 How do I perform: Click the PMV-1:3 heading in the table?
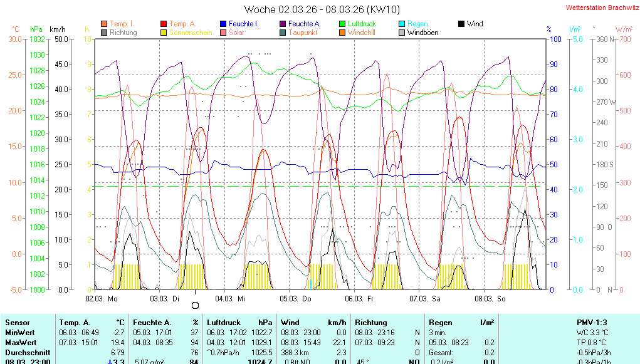point(592,322)
